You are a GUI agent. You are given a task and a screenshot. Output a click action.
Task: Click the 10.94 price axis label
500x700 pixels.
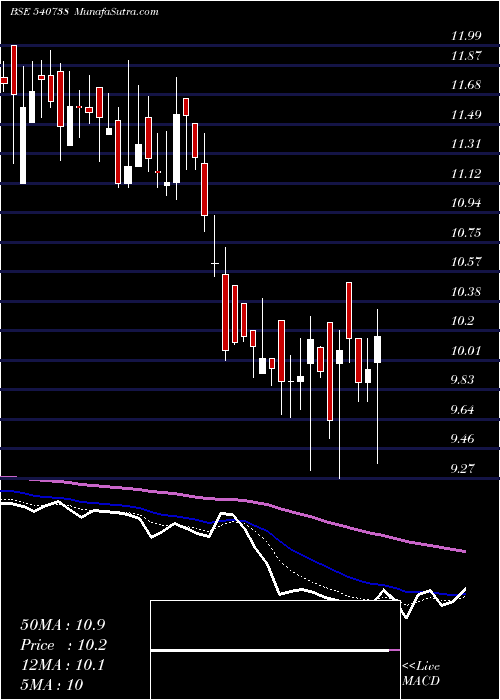point(467,203)
